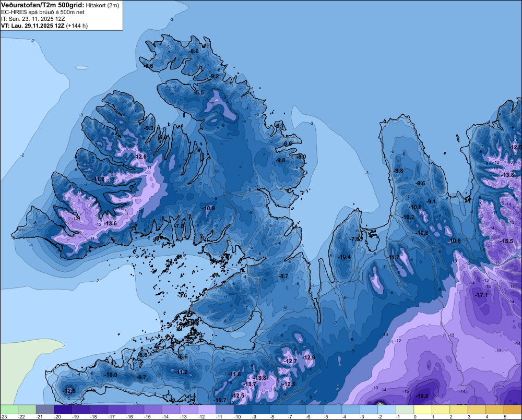Click the legend value "-4"
The height and width of the screenshot is (420, 522).
[343, 417]
